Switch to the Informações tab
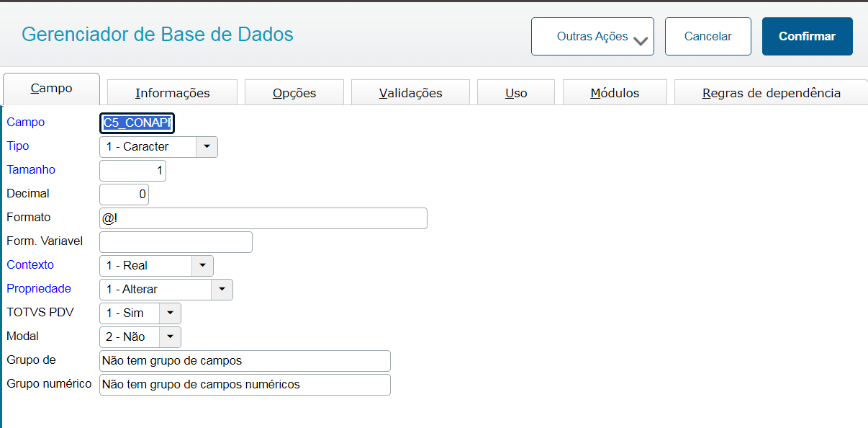This screenshot has height=428, width=868. pyautogui.click(x=172, y=93)
